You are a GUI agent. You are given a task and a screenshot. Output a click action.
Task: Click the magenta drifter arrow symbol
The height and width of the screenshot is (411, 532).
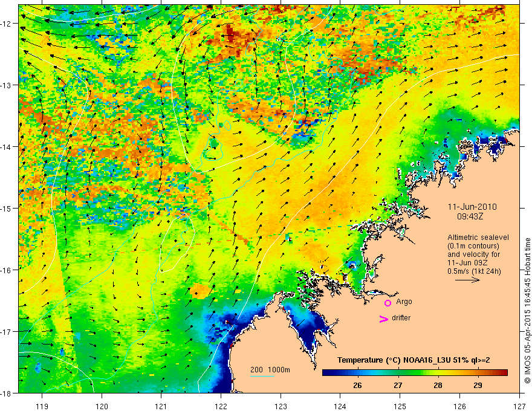tap(383, 319)
